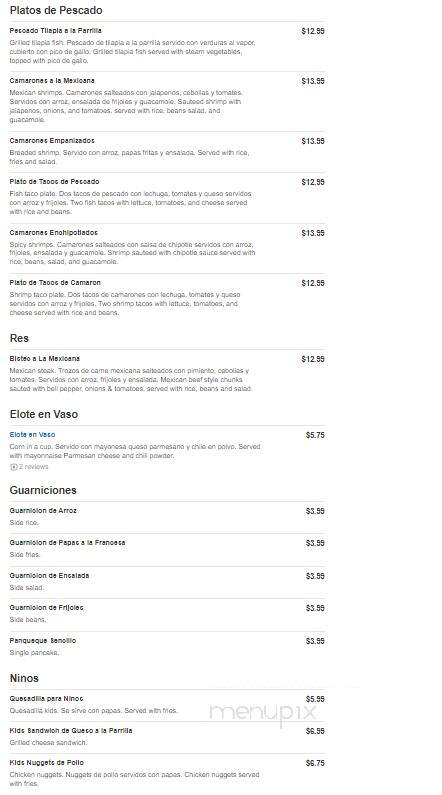Select Pescado Tilapia a la Parrilla item
The width and height of the screenshot is (442, 795).
click(x=55, y=31)
